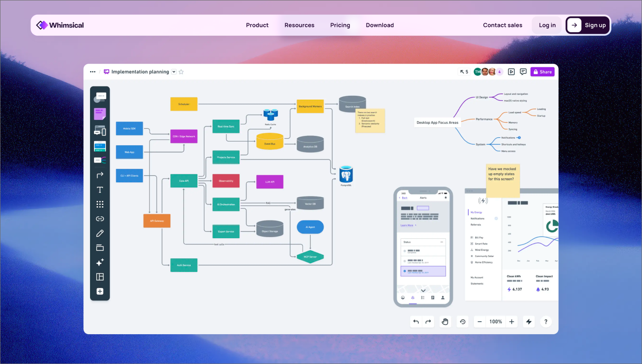This screenshot has width=642, height=364.
Task: Select the first radio row in Status list
Action: click(x=423, y=251)
